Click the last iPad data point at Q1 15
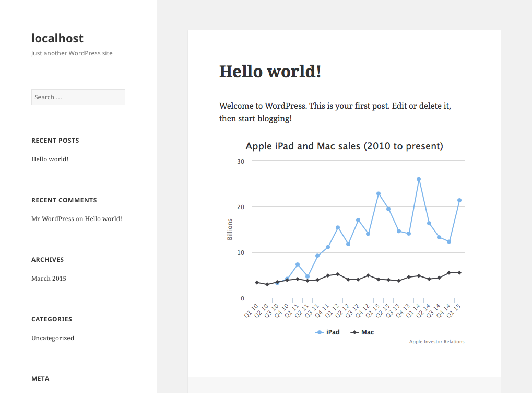 [x=459, y=199]
